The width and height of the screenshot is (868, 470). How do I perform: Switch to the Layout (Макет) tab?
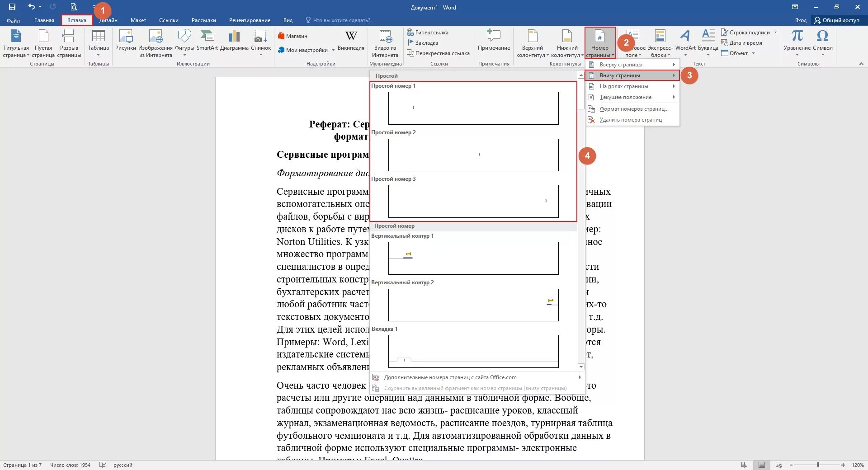(x=138, y=20)
